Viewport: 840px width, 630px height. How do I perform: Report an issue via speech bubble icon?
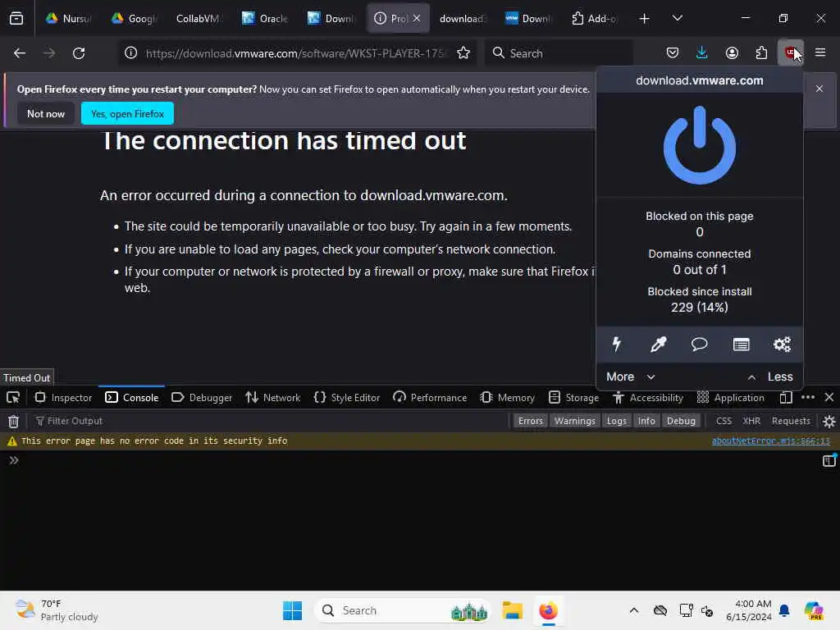(699, 344)
